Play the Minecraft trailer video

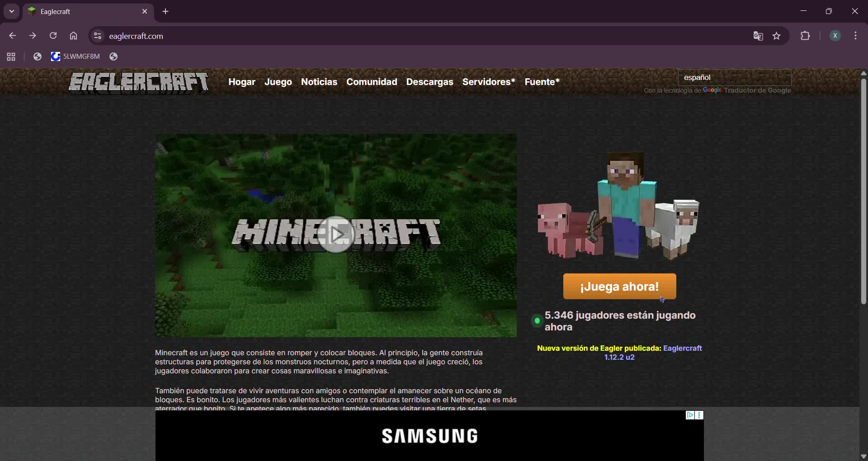pos(335,234)
